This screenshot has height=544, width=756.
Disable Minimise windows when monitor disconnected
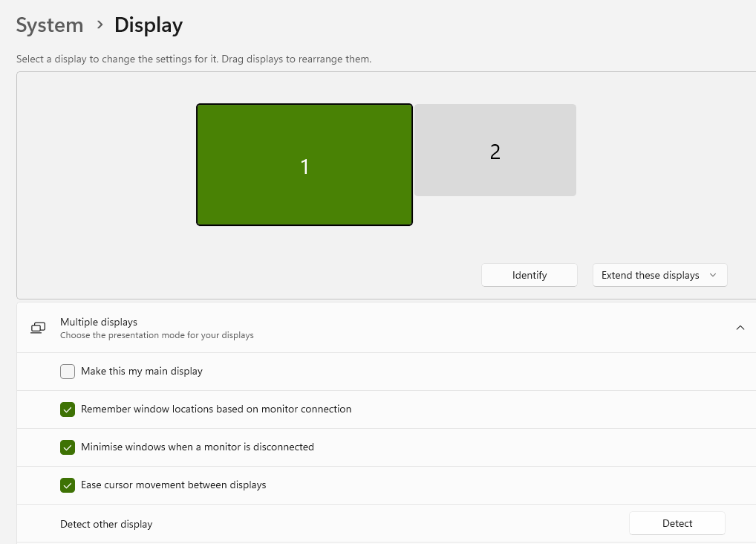point(68,447)
